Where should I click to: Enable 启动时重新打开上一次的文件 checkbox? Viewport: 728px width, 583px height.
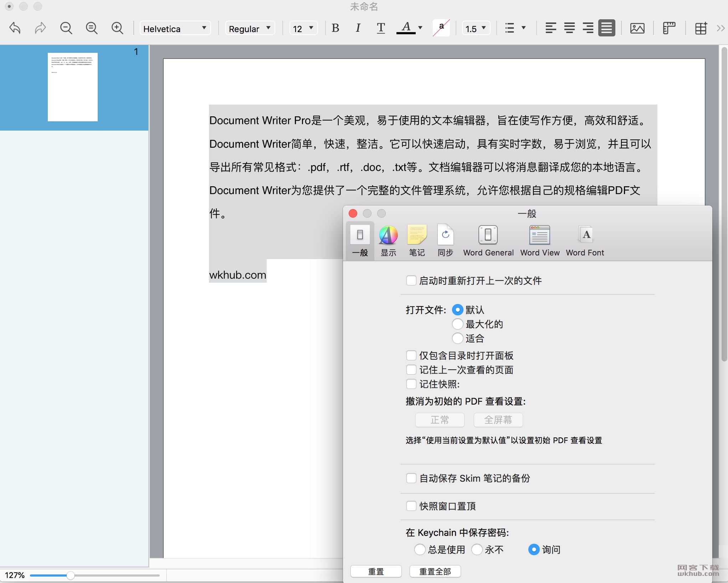click(411, 280)
